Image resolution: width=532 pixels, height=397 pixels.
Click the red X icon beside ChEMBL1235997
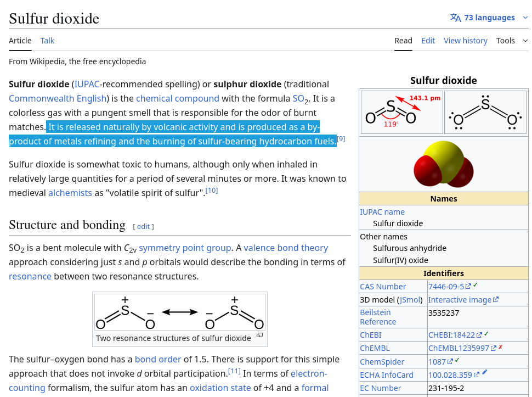coord(500,347)
